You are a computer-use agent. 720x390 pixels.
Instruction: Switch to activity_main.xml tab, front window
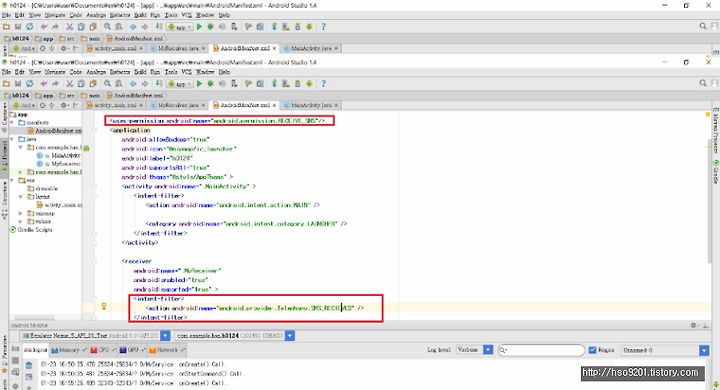coord(115,105)
